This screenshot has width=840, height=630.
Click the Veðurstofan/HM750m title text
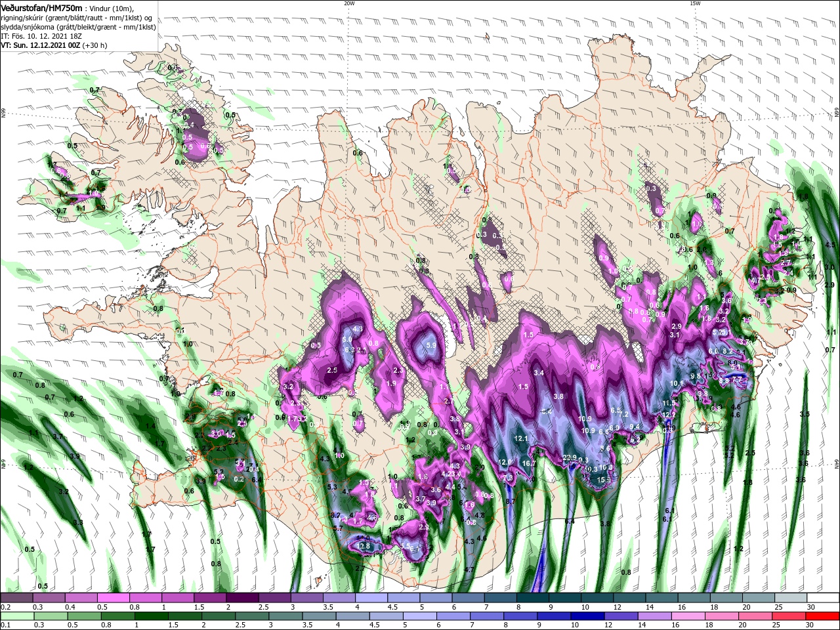pos(41,7)
